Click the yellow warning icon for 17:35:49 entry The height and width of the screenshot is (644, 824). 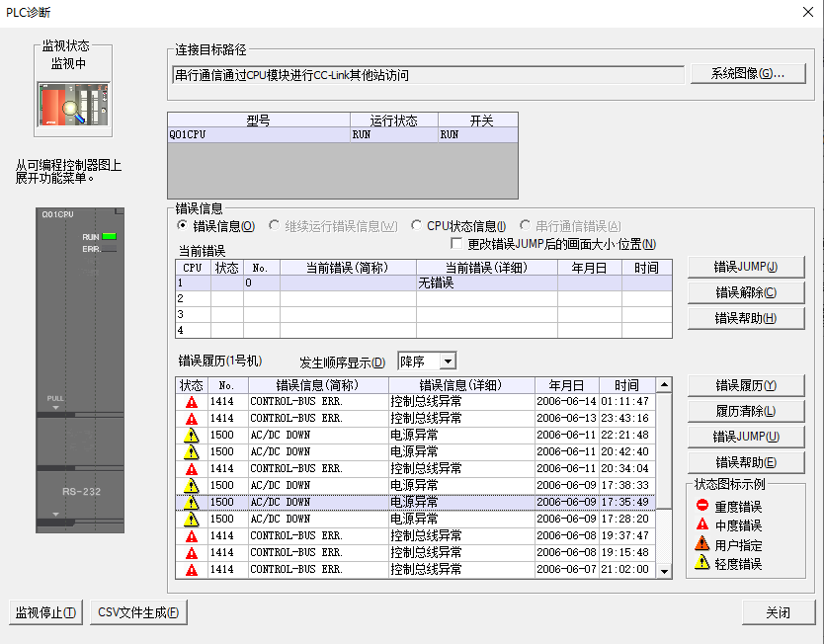(192, 502)
